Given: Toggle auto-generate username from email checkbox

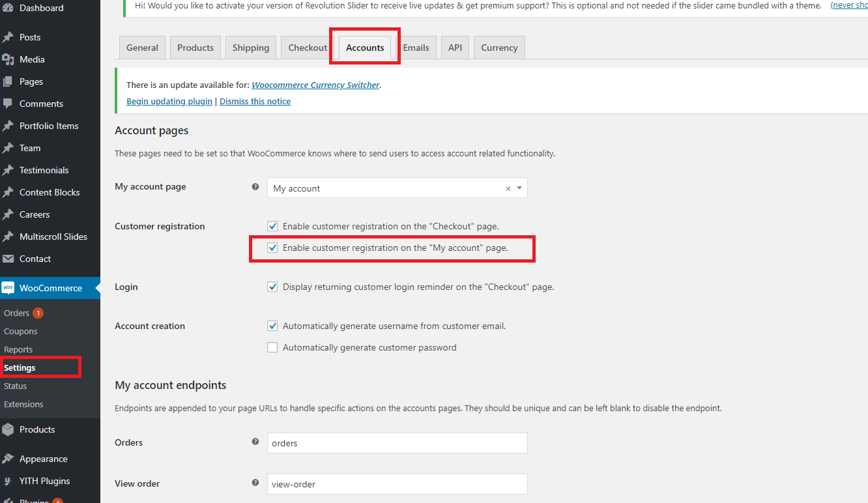Looking at the screenshot, I should click(272, 326).
